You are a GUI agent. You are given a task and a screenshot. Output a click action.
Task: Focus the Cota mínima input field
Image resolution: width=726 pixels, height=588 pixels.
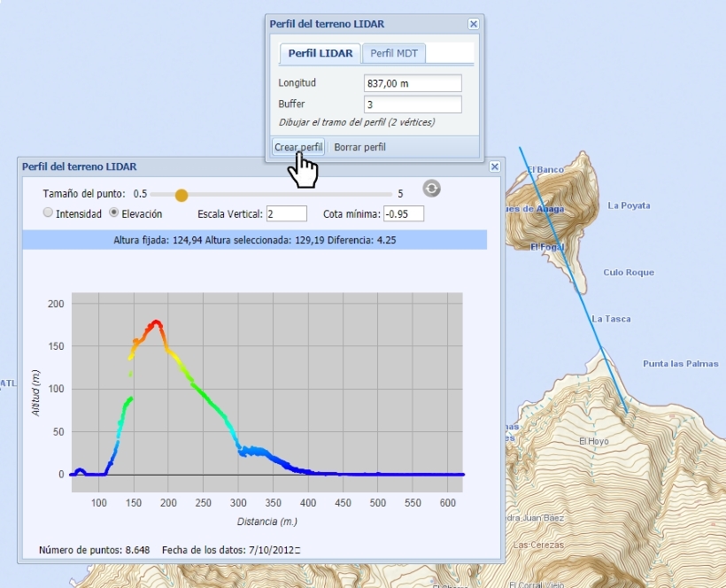coord(404,213)
